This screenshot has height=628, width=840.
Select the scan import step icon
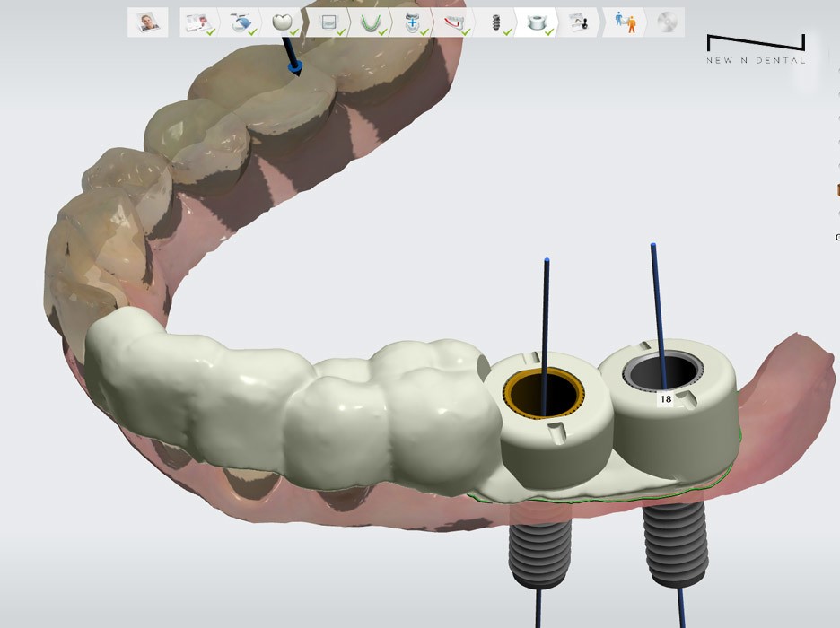click(240, 22)
